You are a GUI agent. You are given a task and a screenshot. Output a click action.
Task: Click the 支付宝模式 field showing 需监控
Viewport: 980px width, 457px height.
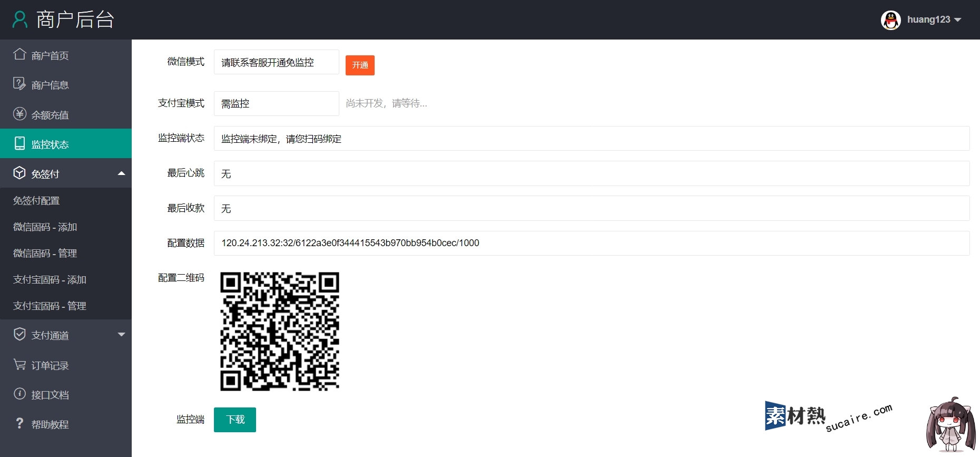pos(277,103)
